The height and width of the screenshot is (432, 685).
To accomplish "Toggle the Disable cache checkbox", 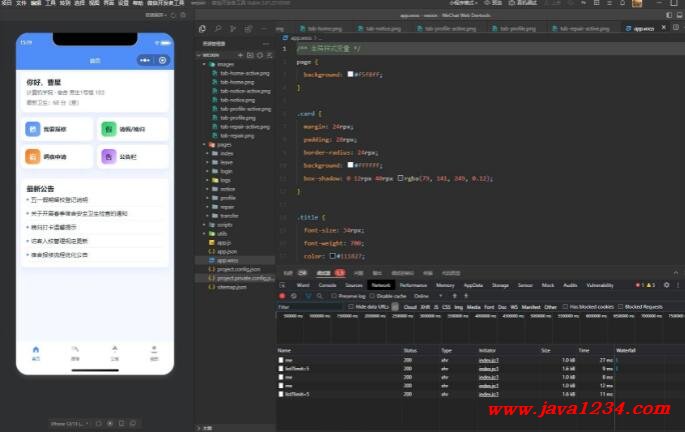I will coord(372,296).
